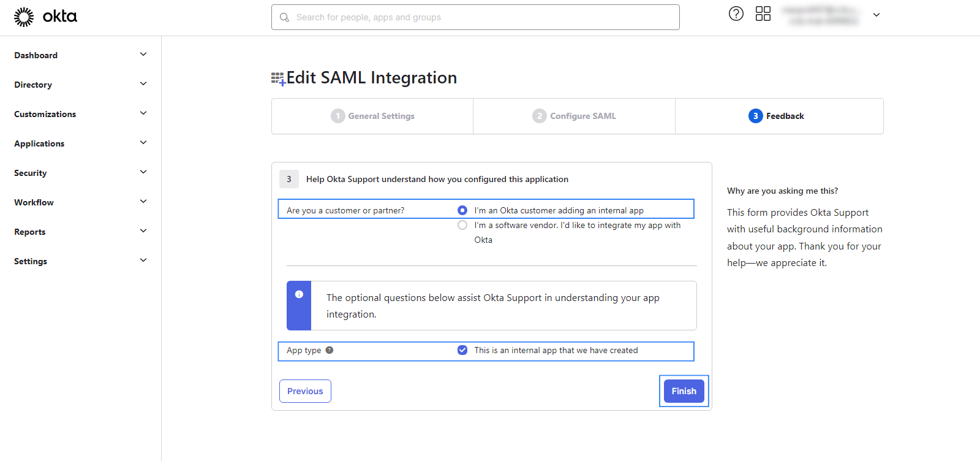Viewport: 980px width, 461px height.
Task: Open the help question mark icon
Action: [736, 13]
